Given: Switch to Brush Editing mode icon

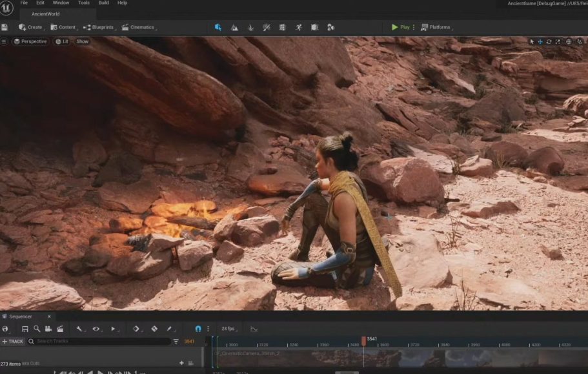Looking at the screenshot, I should (x=330, y=27).
